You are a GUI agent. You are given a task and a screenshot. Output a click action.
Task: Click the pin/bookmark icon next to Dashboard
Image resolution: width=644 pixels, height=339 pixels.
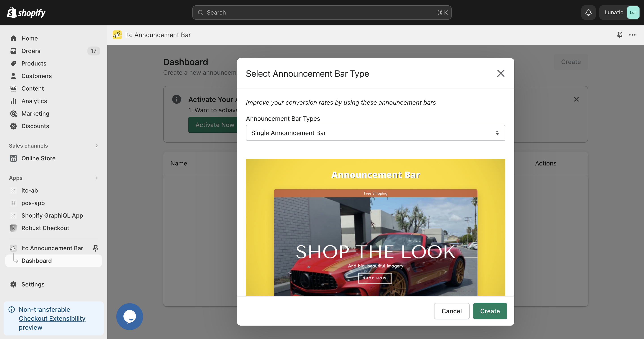95,248
